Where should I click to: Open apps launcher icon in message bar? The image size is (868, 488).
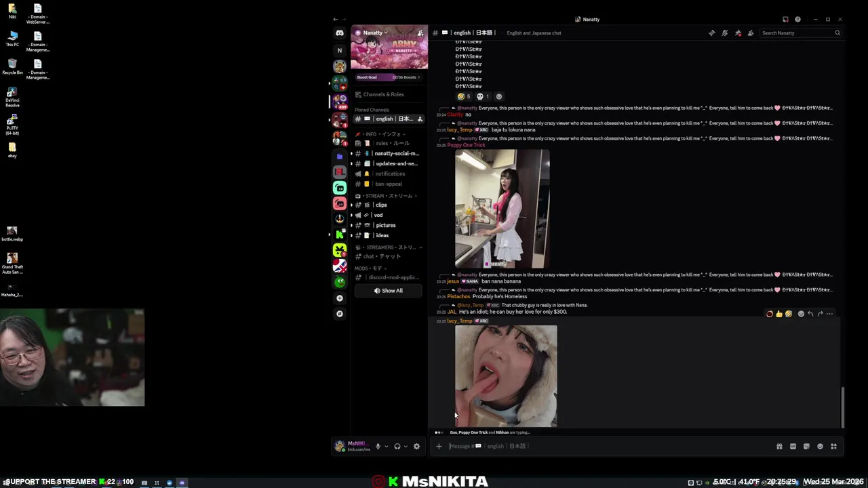click(833, 446)
